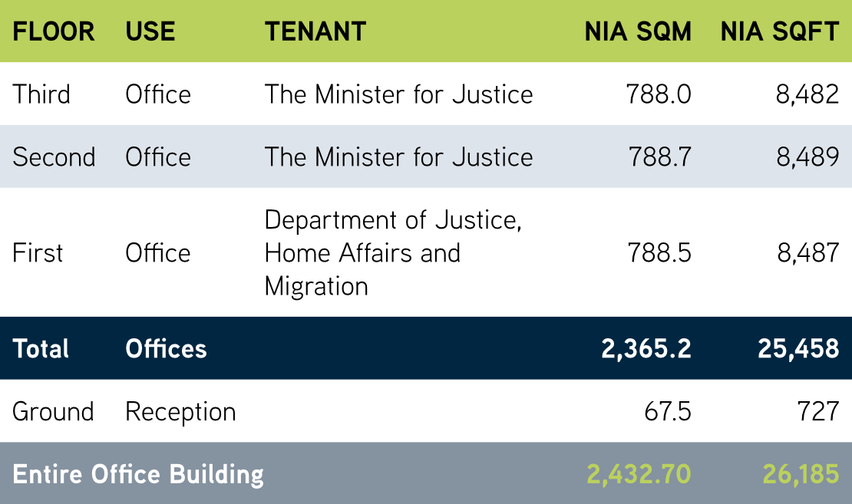Click the 25,458 total sqft value

coord(798,349)
